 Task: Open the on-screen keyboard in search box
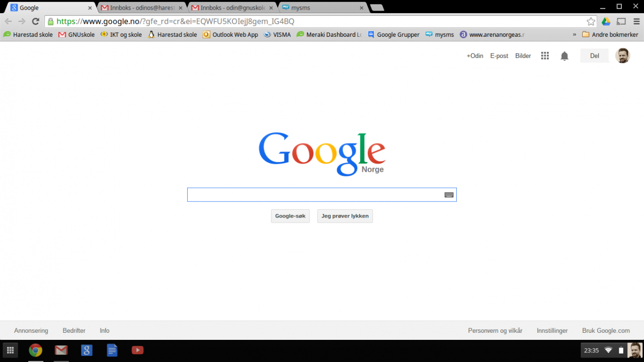pyautogui.click(x=449, y=195)
